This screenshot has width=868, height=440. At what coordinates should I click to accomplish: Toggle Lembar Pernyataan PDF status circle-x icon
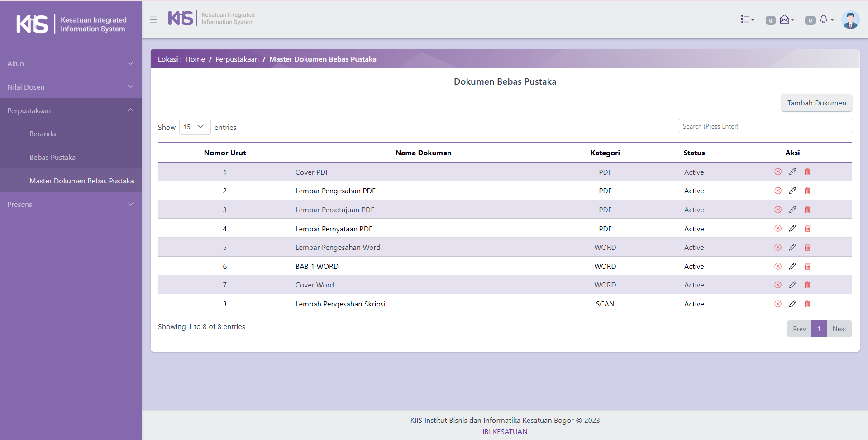[x=778, y=229]
